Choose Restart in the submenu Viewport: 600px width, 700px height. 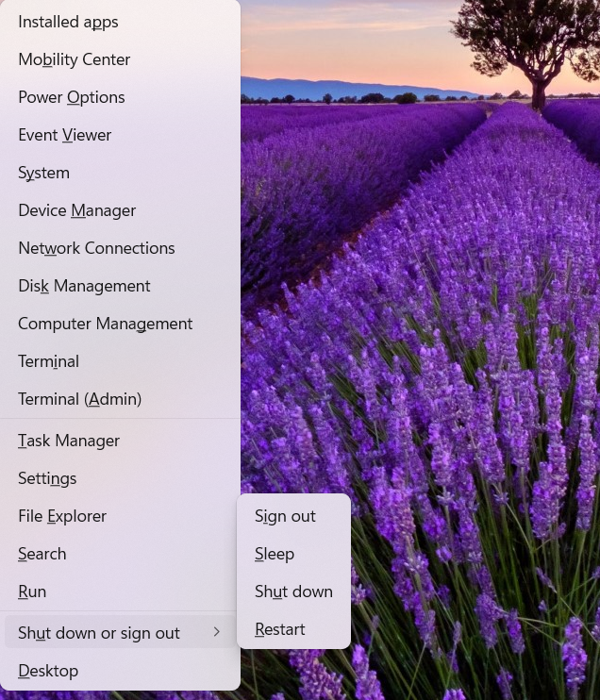(280, 629)
